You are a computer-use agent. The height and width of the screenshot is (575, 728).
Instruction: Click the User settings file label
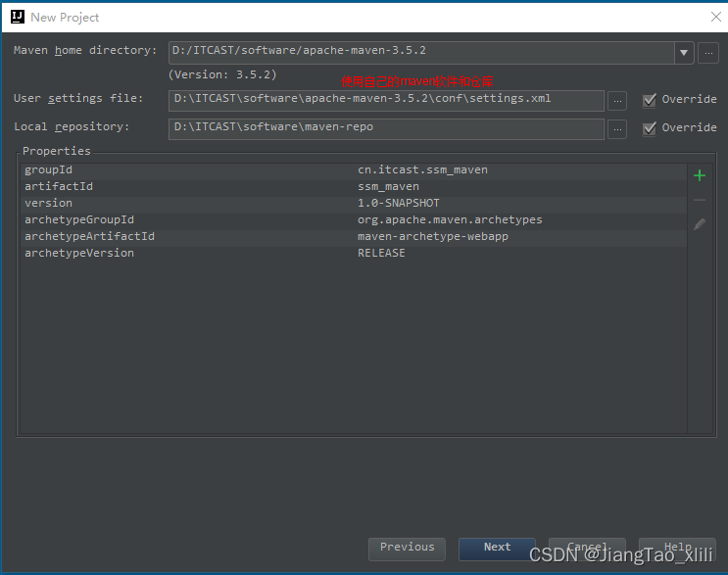tap(78, 99)
